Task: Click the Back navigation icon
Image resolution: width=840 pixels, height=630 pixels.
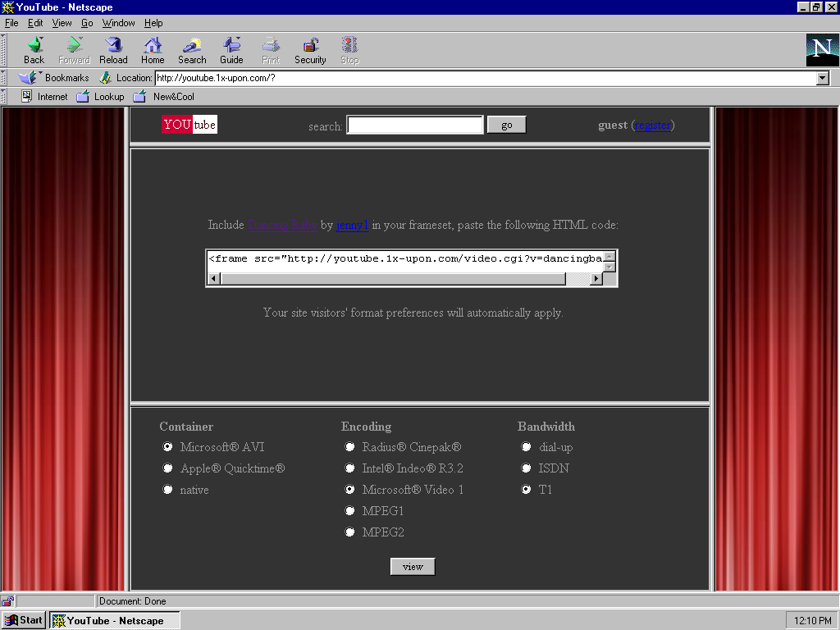Action: click(x=34, y=45)
